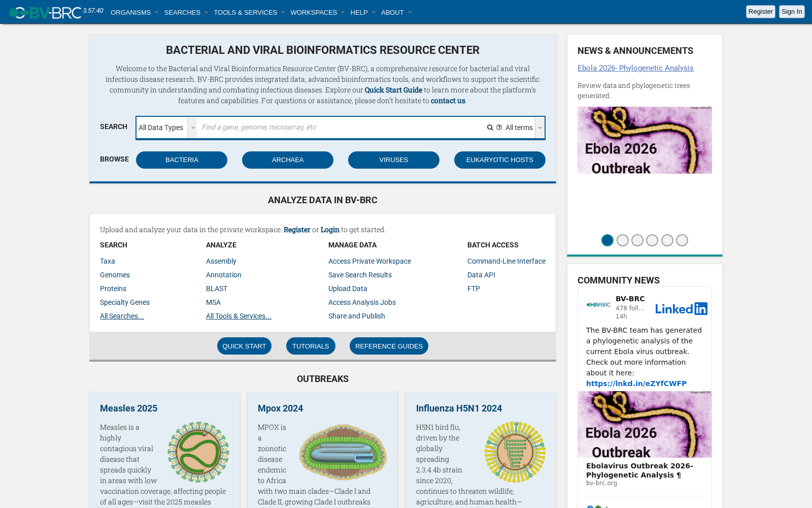
Task: Select third news carousel dot
Action: coord(637,240)
